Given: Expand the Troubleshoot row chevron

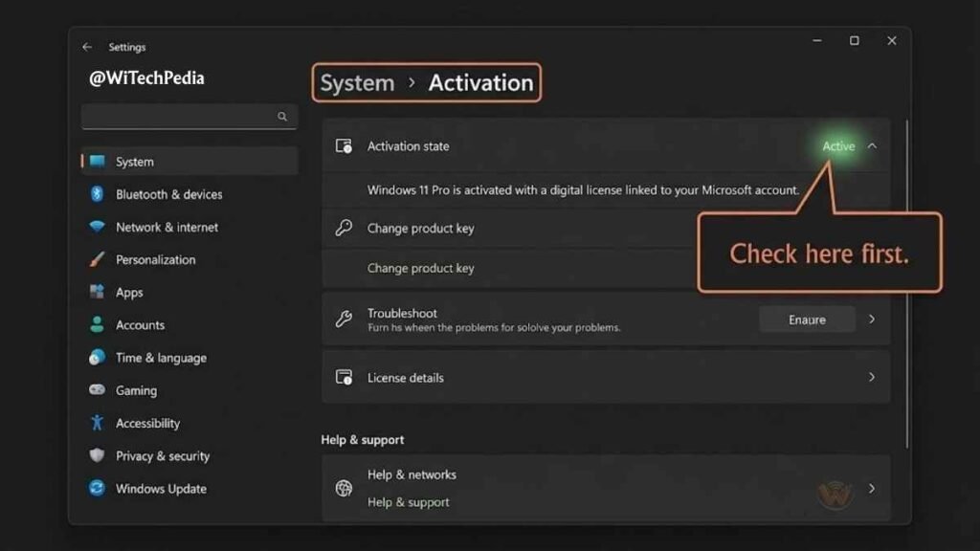Looking at the screenshot, I should click(x=872, y=320).
